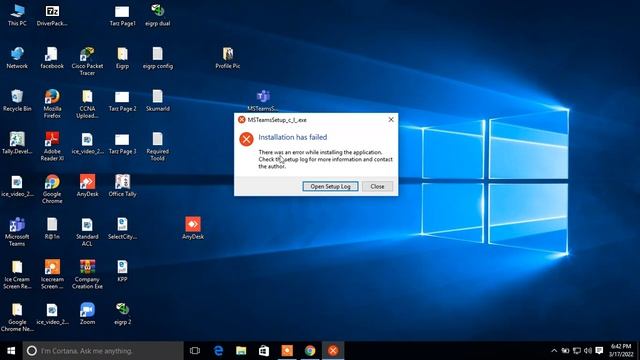Select the Profile Pic desktop icon
640x360 pixels.
coord(228,58)
